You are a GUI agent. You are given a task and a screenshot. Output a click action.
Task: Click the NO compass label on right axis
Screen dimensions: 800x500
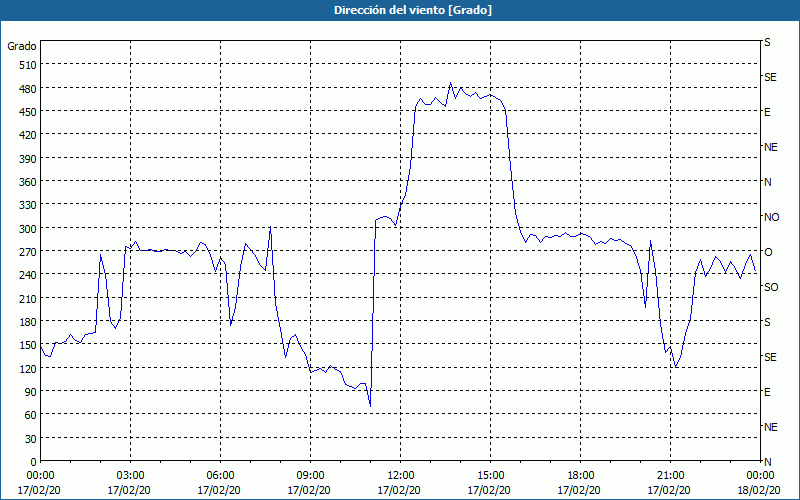coord(771,217)
